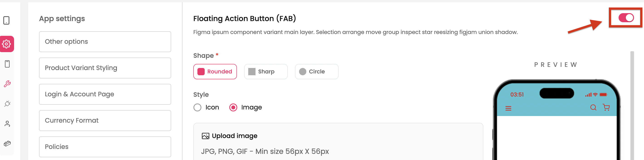Screen dimensions: 644x160
Task: Open Currency Format settings
Action: pyautogui.click(x=105, y=121)
